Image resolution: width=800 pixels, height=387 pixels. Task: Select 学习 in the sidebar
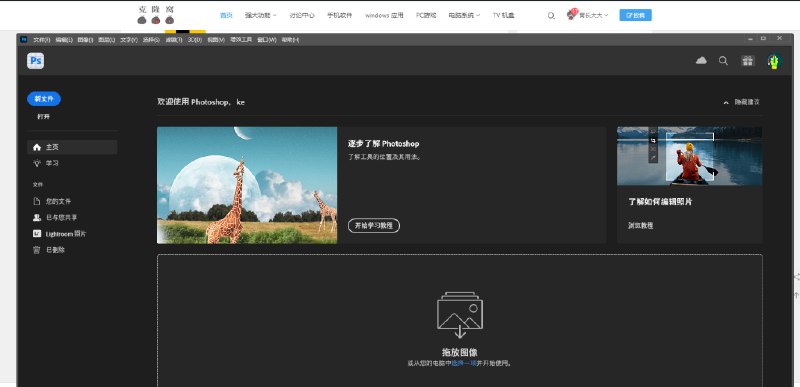point(72,163)
